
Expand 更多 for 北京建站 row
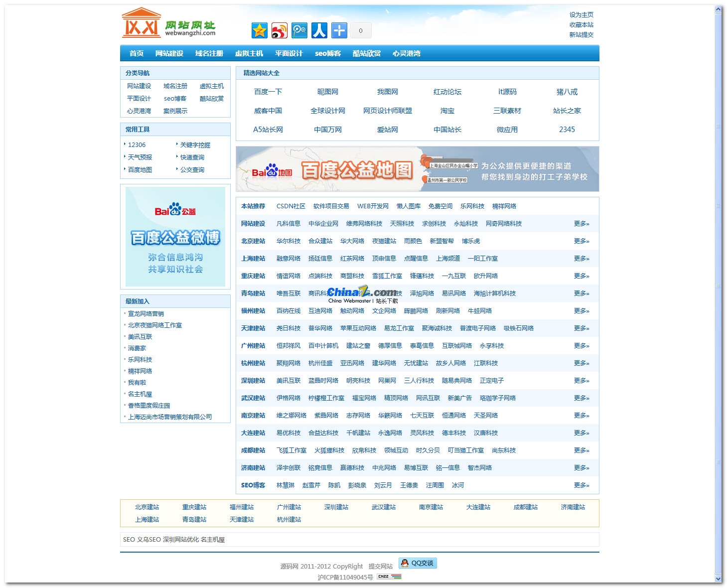[x=582, y=241]
